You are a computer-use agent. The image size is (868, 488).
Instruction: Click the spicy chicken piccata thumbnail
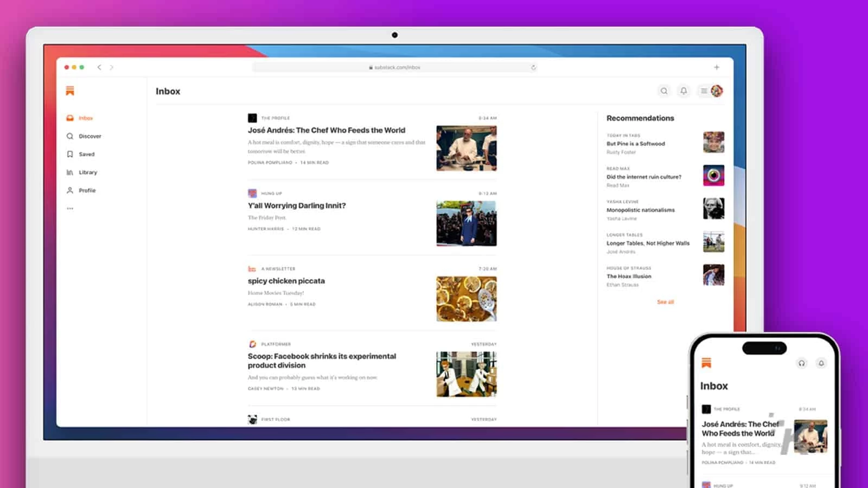click(466, 298)
